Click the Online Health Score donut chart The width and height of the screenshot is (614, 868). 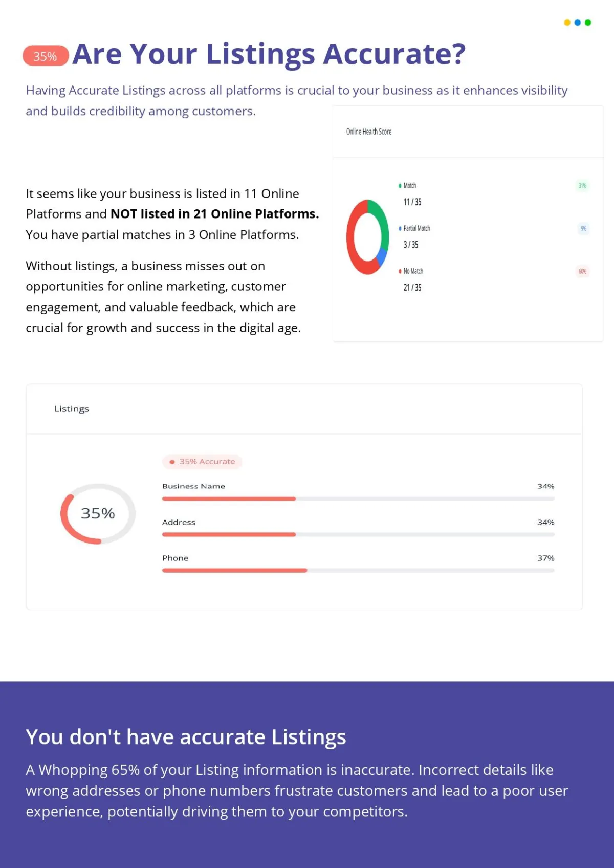click(x=367, y=237)
